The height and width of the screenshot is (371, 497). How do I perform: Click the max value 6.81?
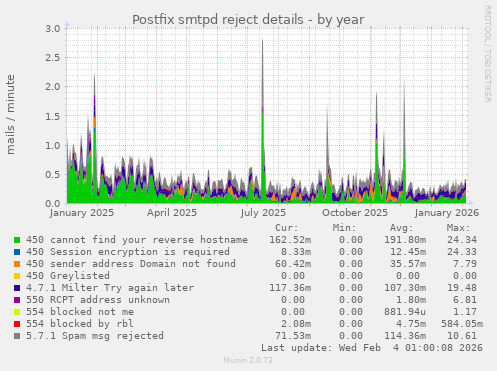click(x=465, y=300)
